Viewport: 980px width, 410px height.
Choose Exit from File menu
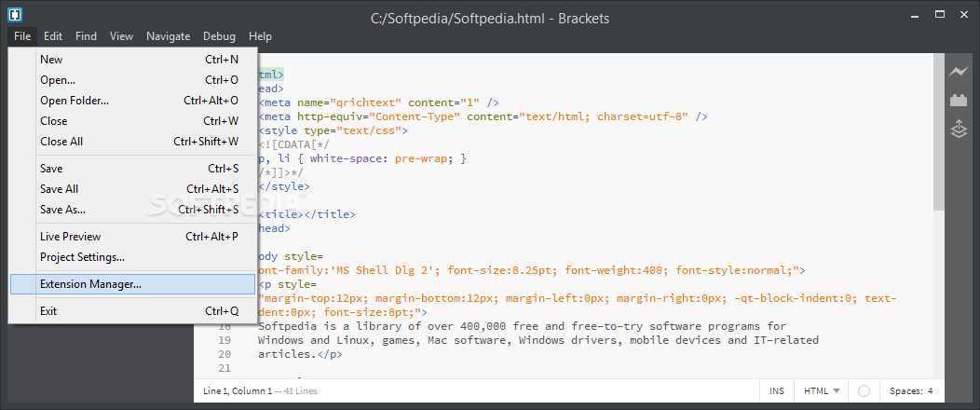[x=132, y=310]
